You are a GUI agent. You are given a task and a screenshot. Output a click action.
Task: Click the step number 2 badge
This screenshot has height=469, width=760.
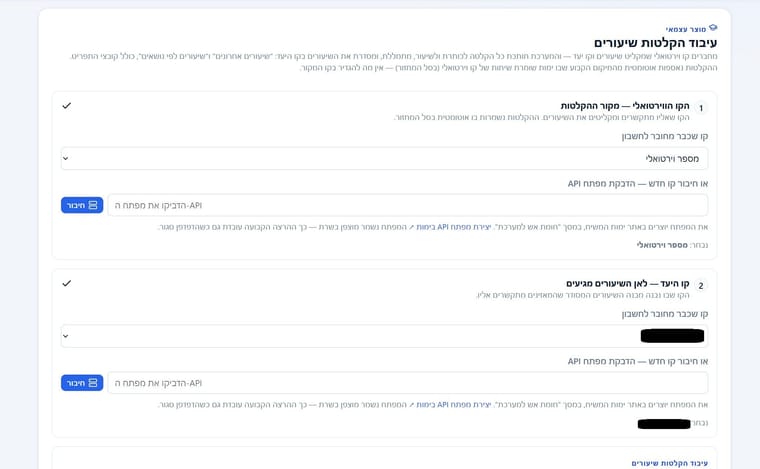click(701, 286)
